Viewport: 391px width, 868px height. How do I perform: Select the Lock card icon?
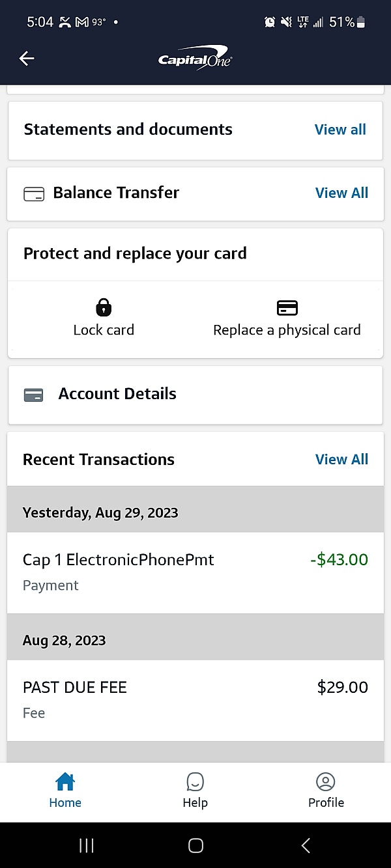pyautogui.click(x=103, y=307)
